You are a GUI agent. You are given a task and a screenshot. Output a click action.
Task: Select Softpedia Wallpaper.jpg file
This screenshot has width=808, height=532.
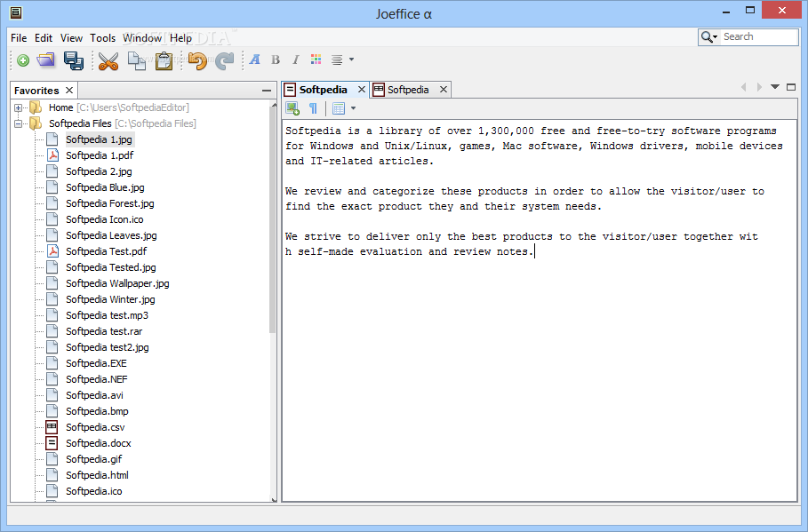[x=117, y=283]
